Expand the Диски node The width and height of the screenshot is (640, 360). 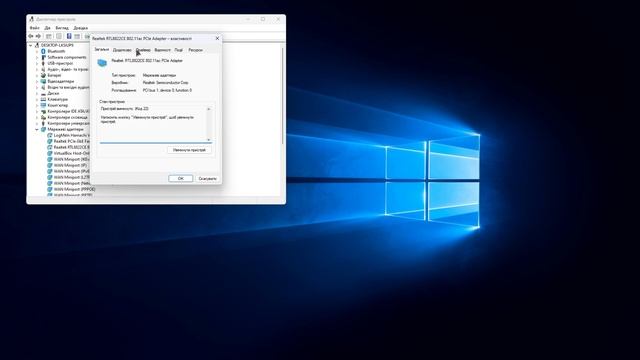(37, 93)
